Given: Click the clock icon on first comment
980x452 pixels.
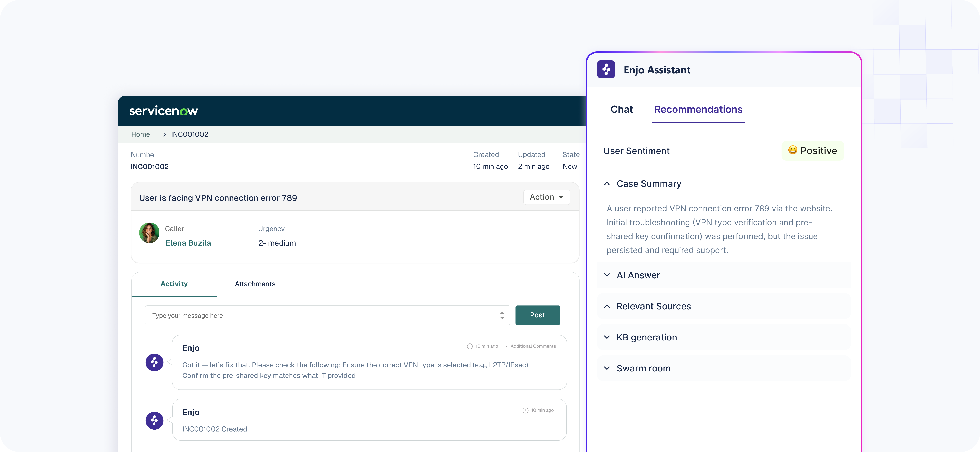Looking at the screenshot, I should (469, 346).
